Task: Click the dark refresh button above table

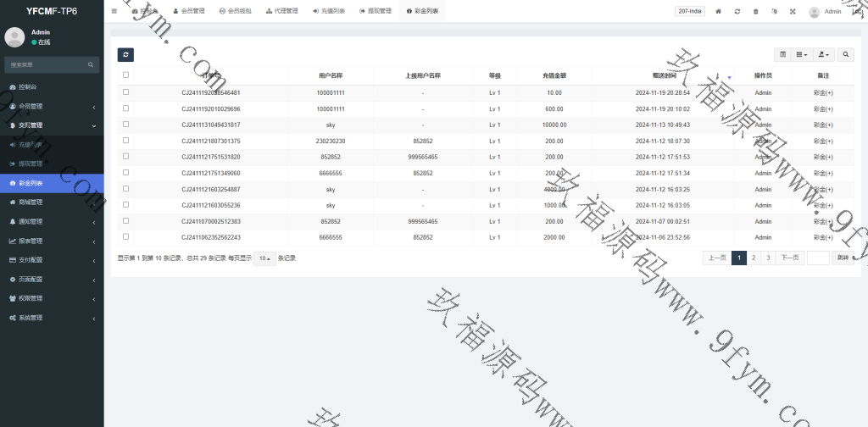Action: 125,54
